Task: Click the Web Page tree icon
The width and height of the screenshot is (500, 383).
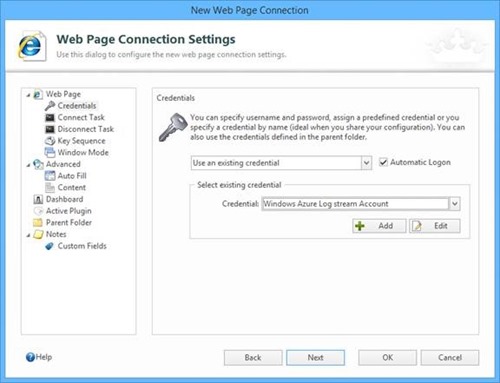Action: pos(38,94)
